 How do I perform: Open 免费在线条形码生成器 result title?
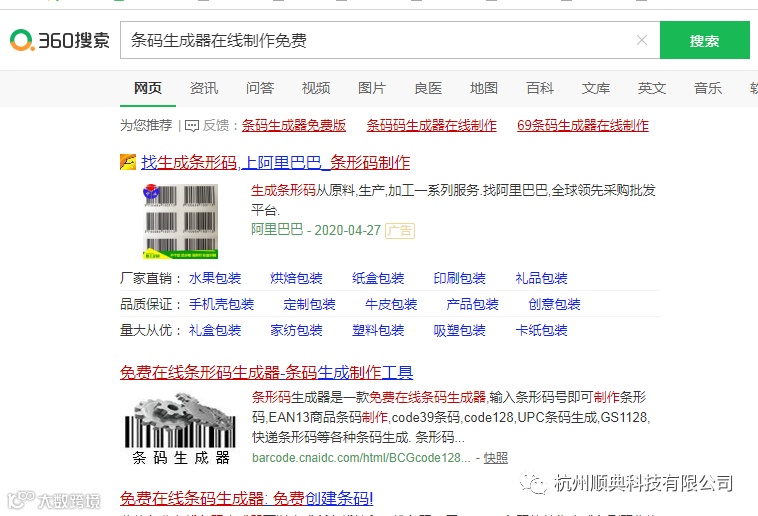(266, 372)
